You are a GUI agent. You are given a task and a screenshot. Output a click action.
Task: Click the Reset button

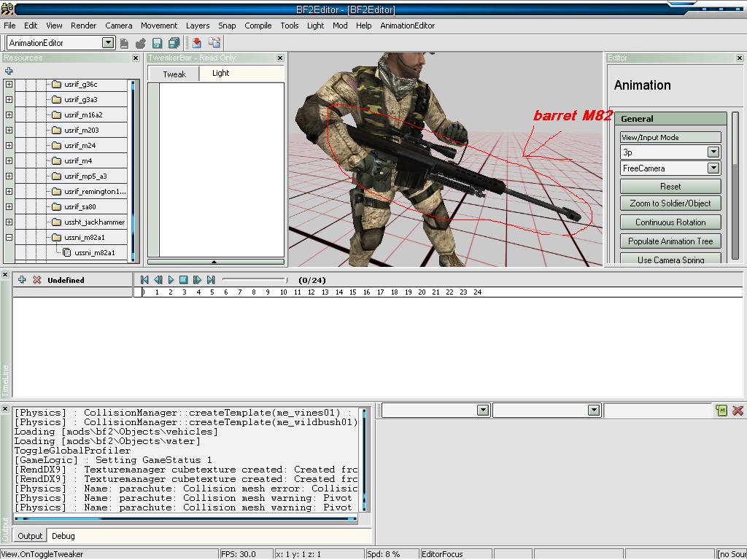pos(670,187)
